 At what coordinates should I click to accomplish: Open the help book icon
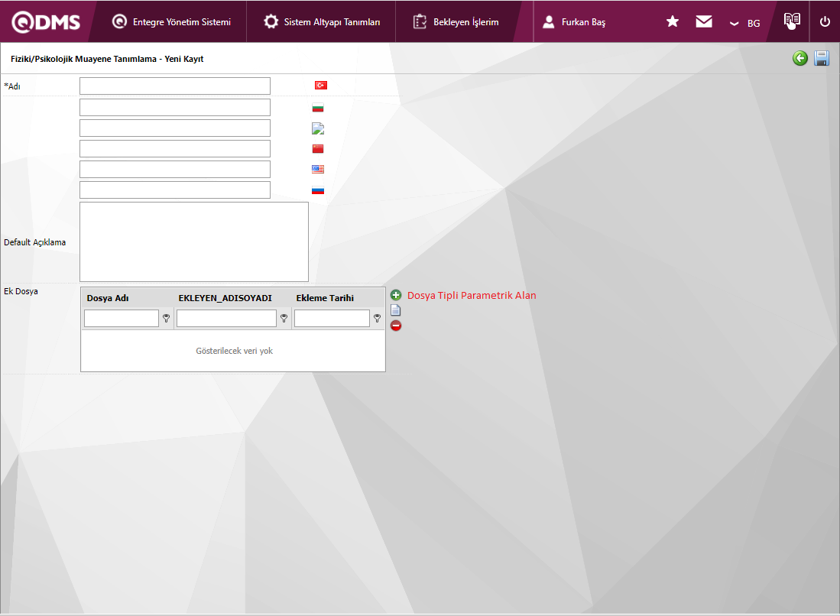792,21
